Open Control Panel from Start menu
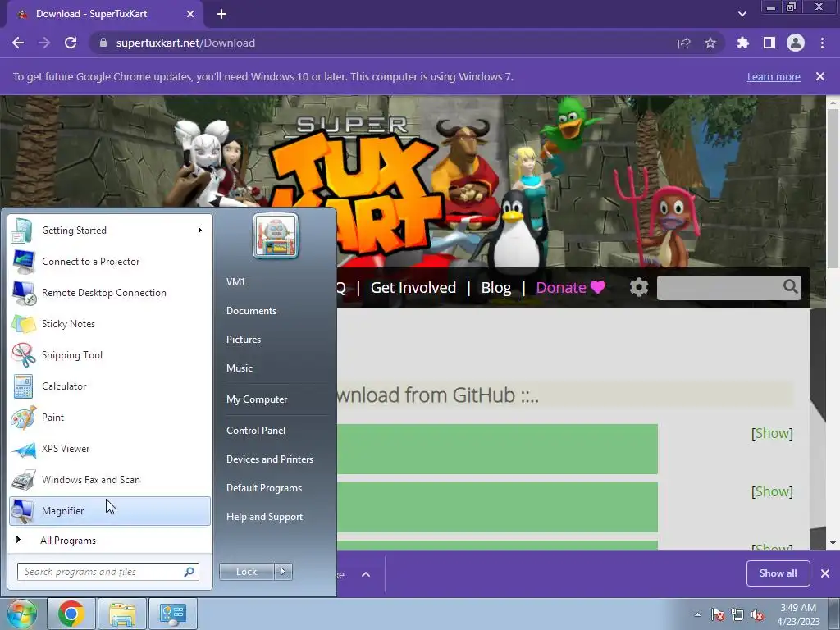Image resolution: width=840 pixels, height=630 pixels. (x=256, y=431)
